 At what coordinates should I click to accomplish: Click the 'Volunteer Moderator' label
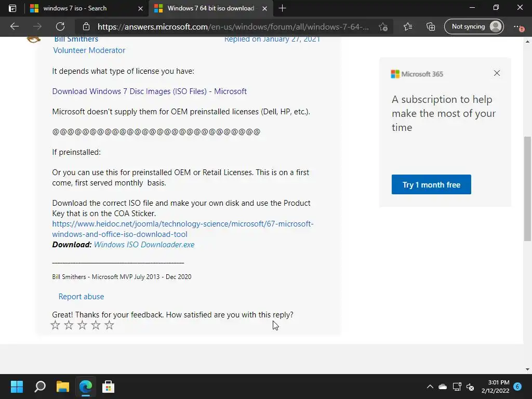coord(89,50)
